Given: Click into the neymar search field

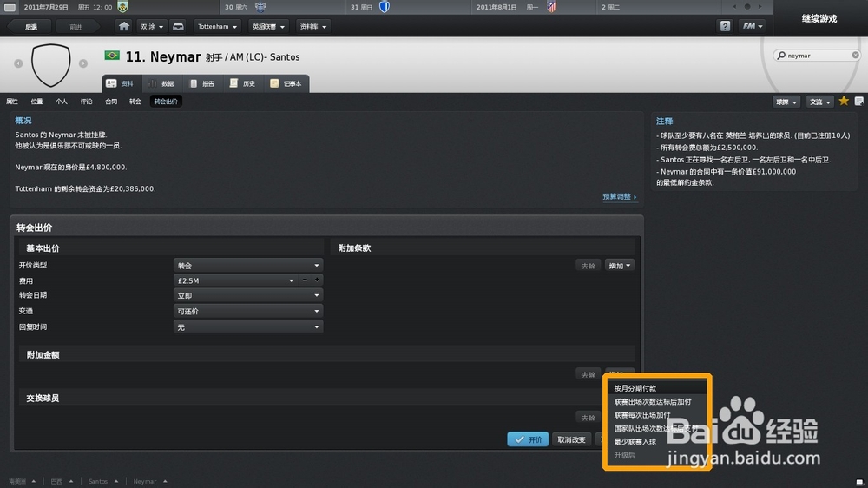Looking at the screenshot, I should click(819, 56).
